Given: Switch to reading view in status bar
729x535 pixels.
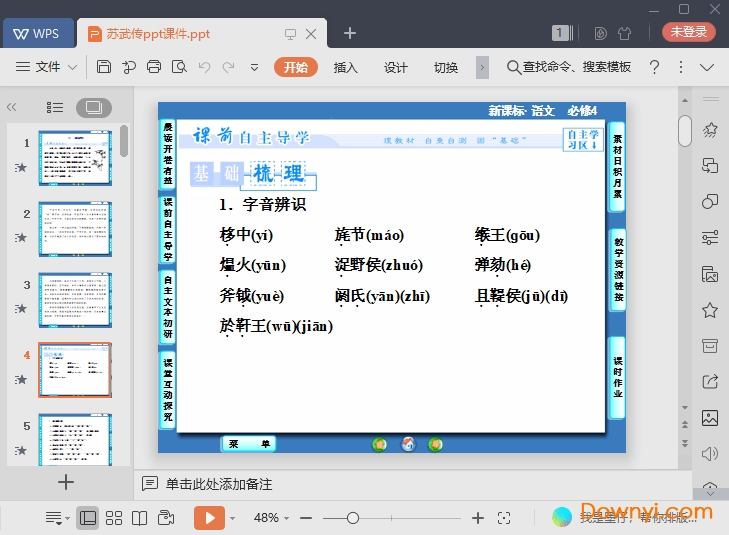Looking at the screenshot, I should 140,518.
